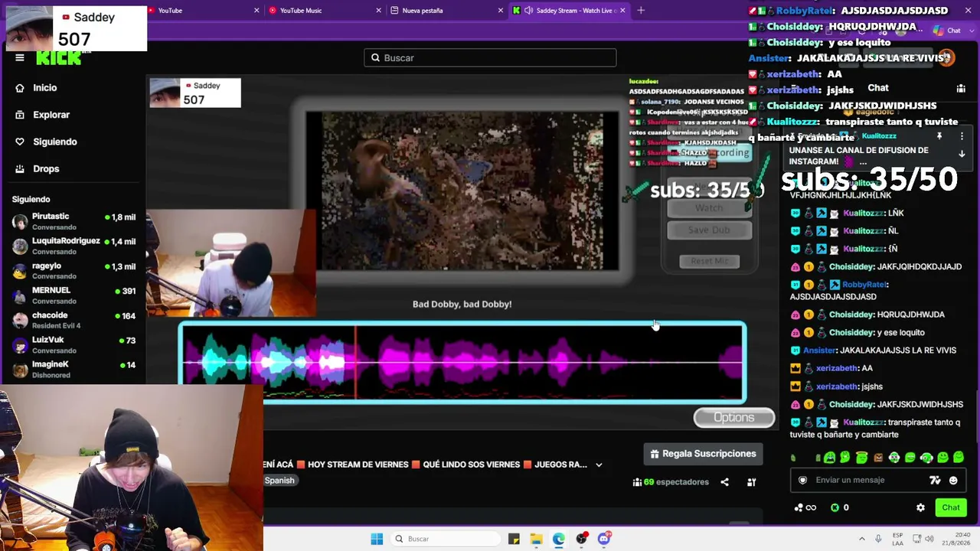Screen dimensions: 980x551
Task: Click the green Kicks K balance icon
Action: click(x=835, y=507)
